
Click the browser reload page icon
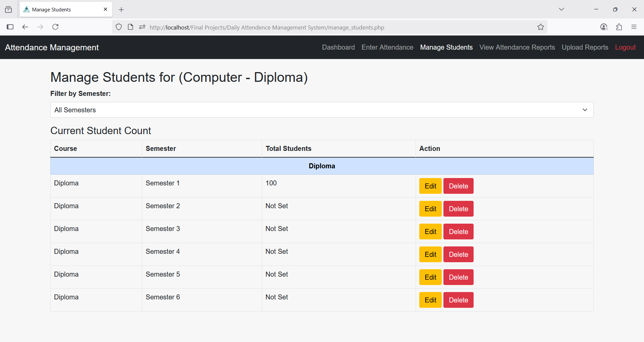point(55,27)
